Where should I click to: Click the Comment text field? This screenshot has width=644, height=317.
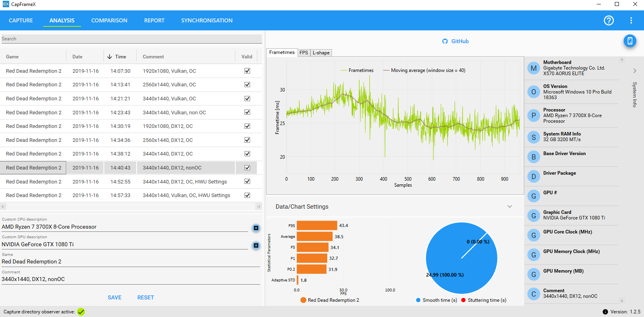click(131, 279)
